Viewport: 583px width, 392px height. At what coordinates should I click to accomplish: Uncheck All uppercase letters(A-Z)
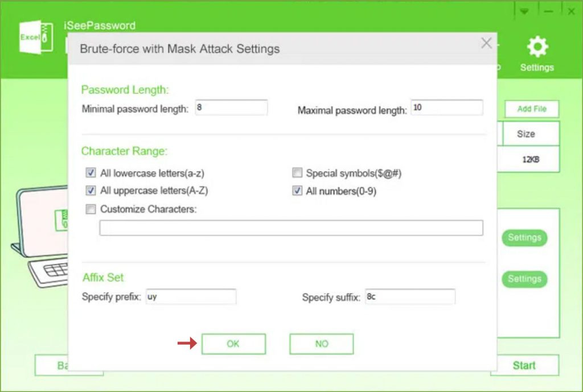coord(90,191)
